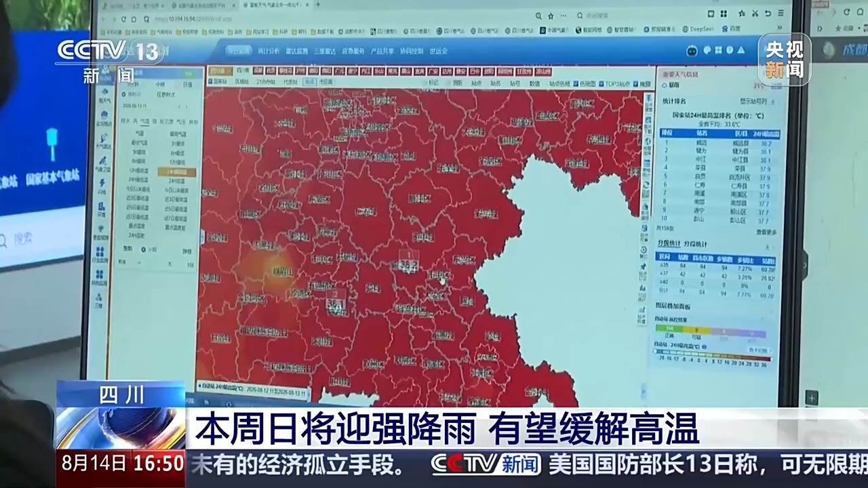Click the 36.1 station marker on map
The width and height of the screenshot is (868, 488).
click(336, 302)
